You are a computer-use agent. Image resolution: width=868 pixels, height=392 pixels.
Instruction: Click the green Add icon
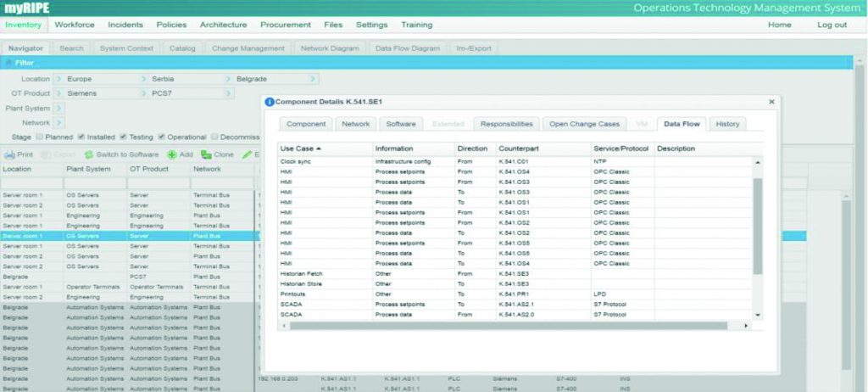click(x=171, y=154)
